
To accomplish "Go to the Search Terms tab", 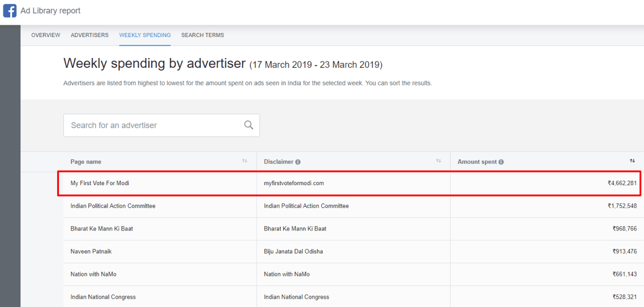I will [x=202, y=35].
